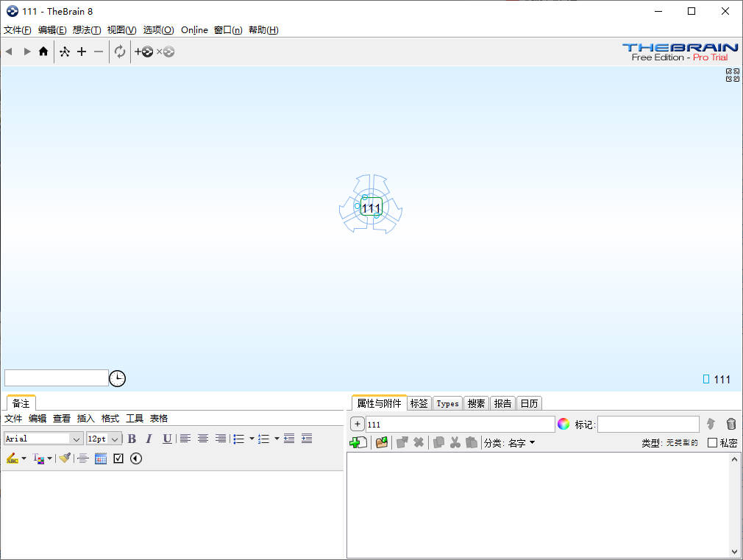Open the clock history icon
Image resolution: width=743 pixels, height=560 pixels.
point(118,378)
